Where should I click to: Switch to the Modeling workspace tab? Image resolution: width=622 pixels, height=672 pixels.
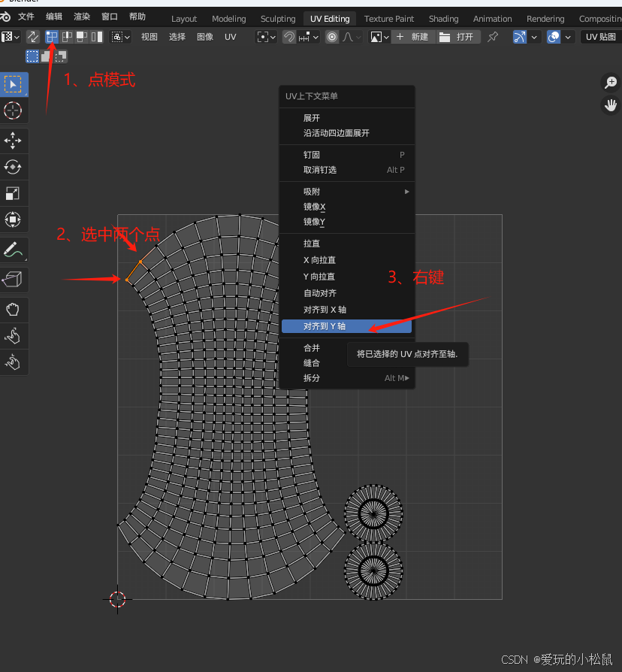tap(229, 19)
